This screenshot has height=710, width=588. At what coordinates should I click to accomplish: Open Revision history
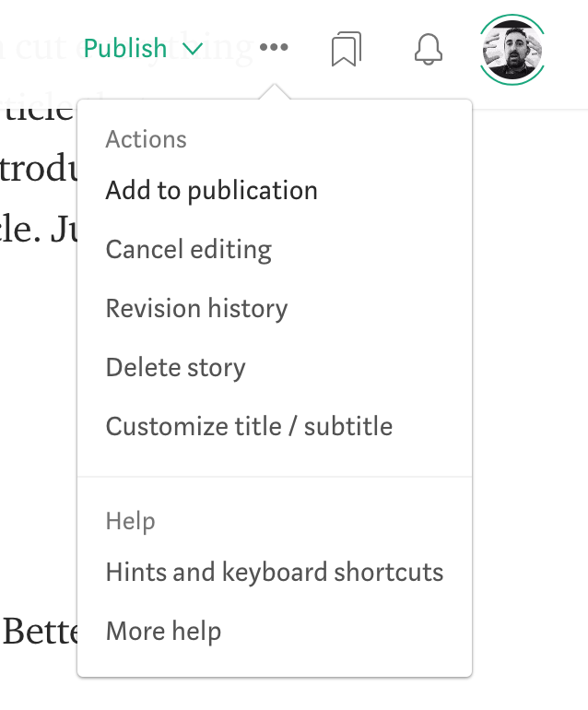pos(196,309)
